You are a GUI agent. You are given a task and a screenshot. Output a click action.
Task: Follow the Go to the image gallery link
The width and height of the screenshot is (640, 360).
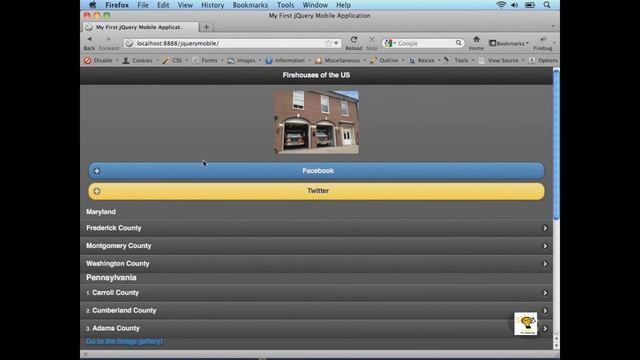pos(124,341)
